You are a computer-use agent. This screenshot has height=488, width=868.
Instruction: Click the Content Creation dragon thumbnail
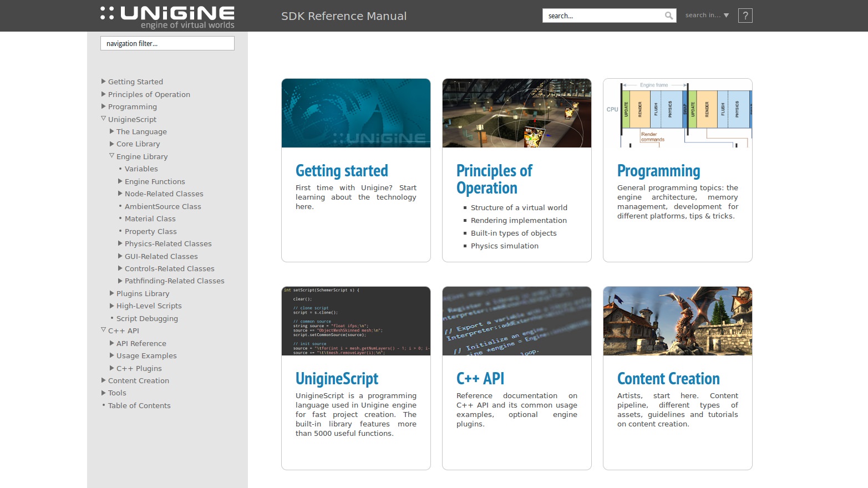678,321
